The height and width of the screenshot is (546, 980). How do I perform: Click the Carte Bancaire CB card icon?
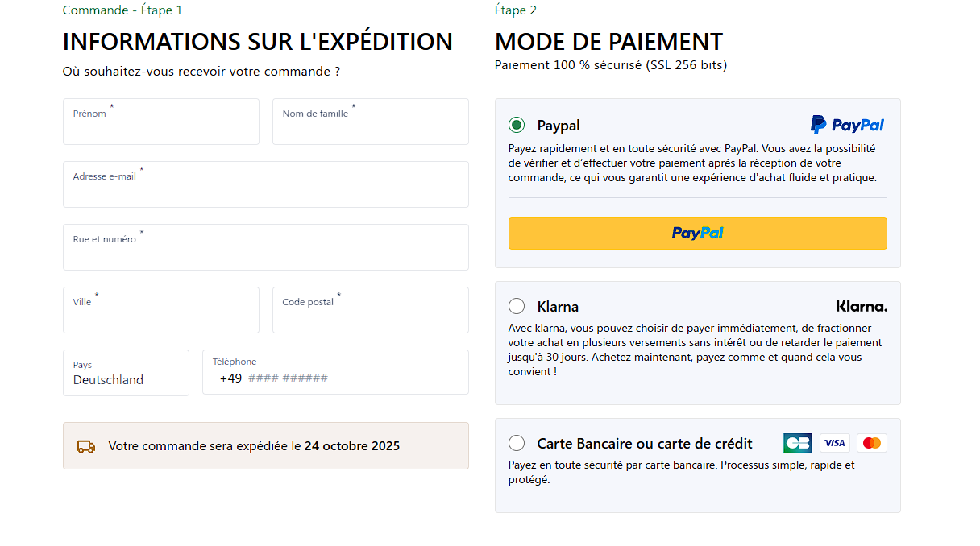coord(797,443)
